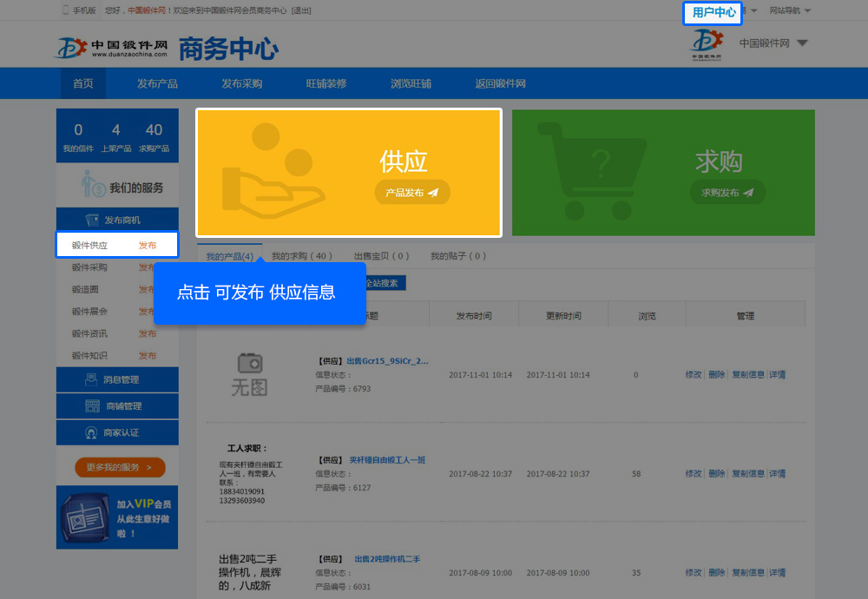
Task: Click the orange 更多我的服务 button
Action: [x=120, y=467]
